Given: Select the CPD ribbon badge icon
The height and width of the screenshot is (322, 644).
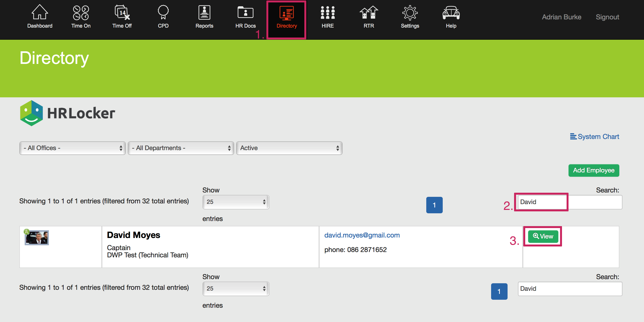Looking at the screenshot, I should point(163,13).
